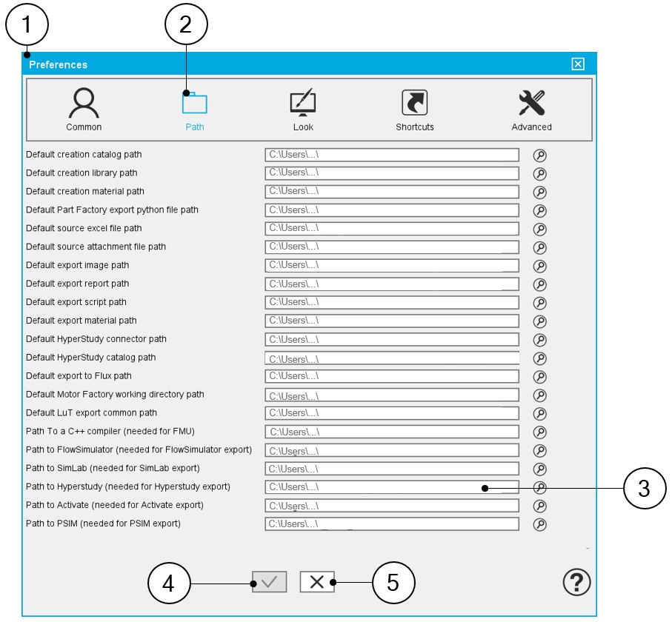Select the Advanced tools tab

(x=531, y=110)
